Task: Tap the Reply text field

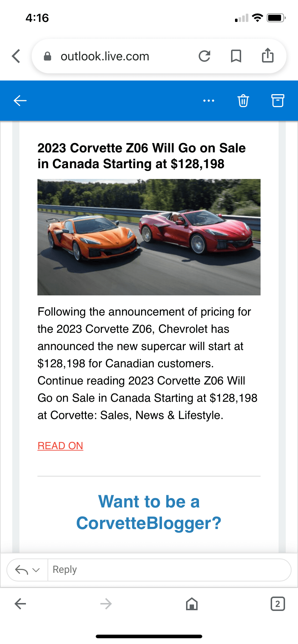Action: coord(169,570)
